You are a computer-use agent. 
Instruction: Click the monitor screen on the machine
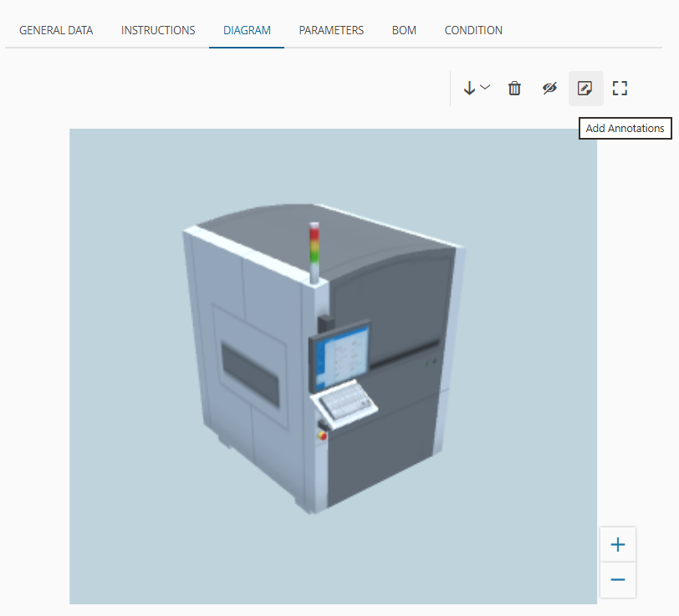coord(342,359)
